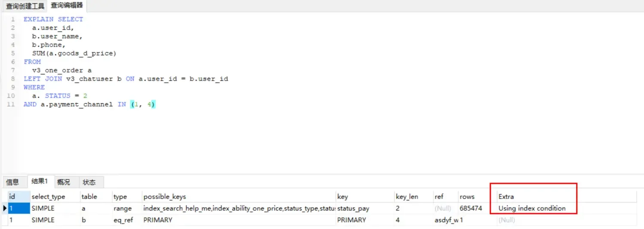
Task: Click the range type cell
Action: (122, 208)
